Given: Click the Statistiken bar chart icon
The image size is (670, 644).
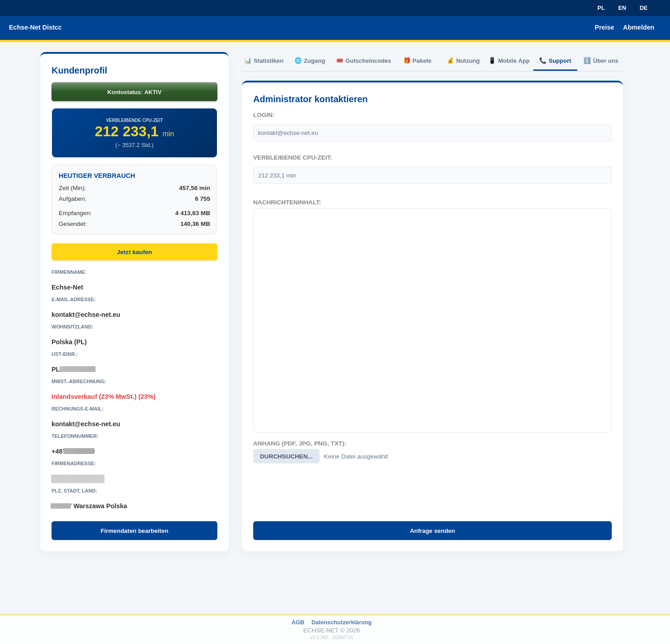Looking at the screenshot, I should click(x=248, y=61).
